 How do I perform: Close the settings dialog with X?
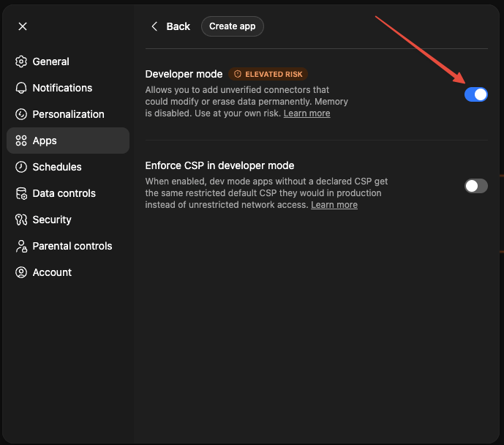coord(23,26)
